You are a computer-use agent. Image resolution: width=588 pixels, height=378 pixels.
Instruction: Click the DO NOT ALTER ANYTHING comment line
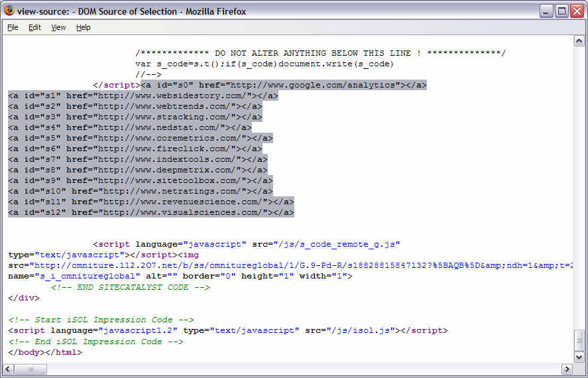321,53
